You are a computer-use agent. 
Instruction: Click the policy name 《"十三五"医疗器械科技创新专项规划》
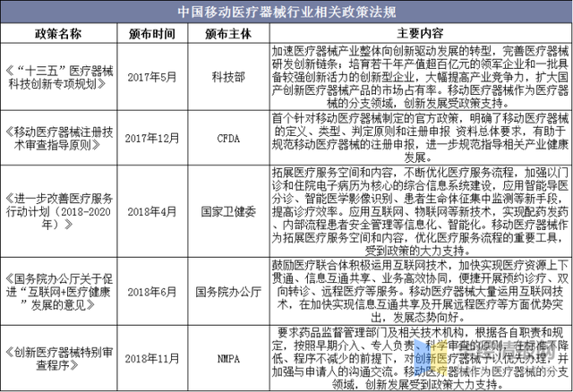[59, 77]
